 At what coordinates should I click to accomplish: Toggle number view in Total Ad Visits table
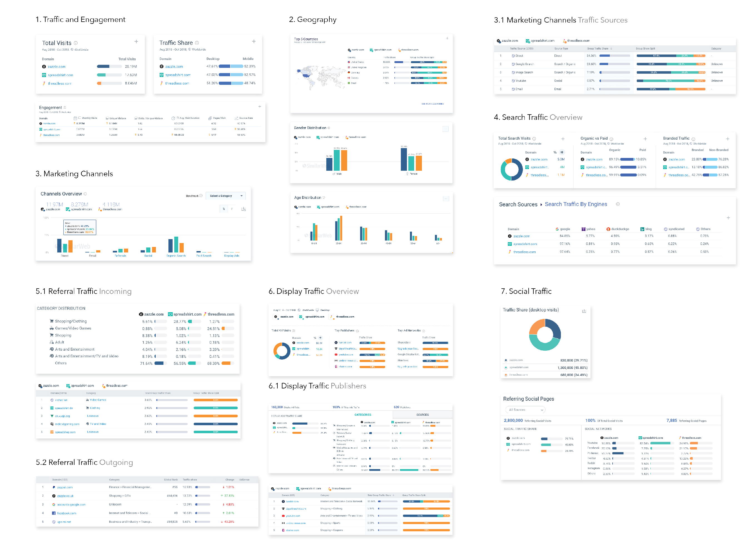click(x=320, y=338)
